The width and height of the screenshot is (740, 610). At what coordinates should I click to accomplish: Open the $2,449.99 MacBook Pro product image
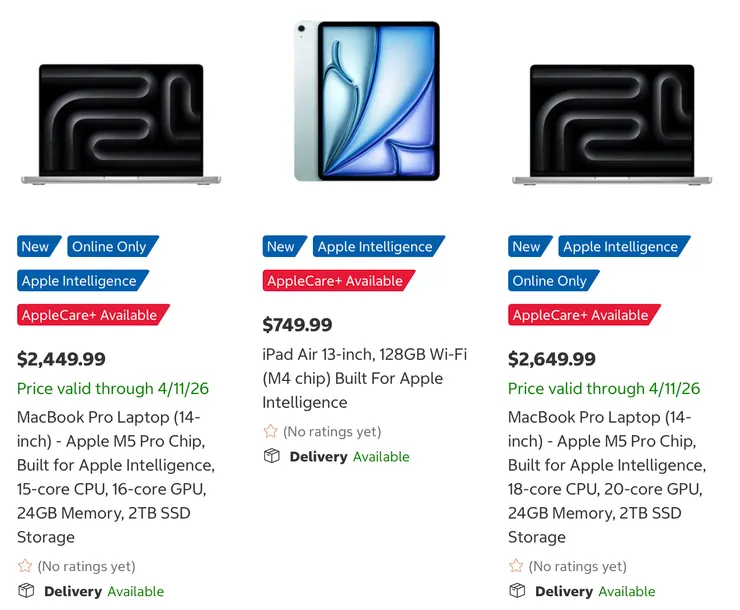pos(121,124)
